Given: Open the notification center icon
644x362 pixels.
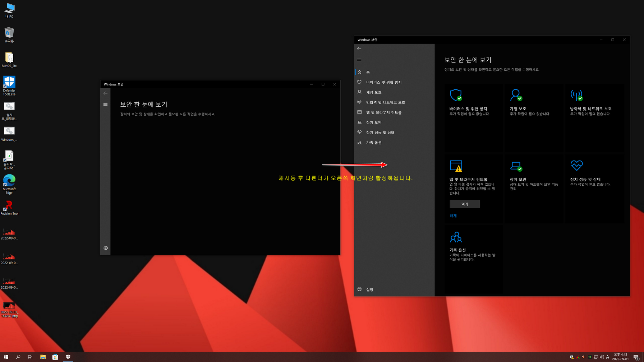Looking at the screenshot, I should coord(636,357).
